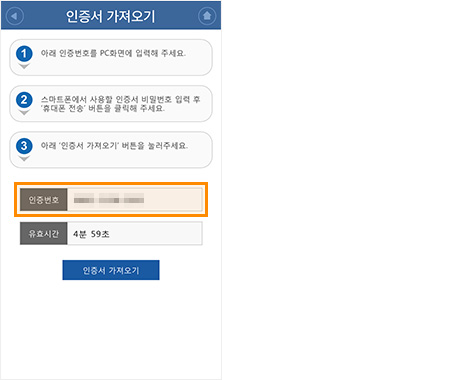This screenshot has height=380, width=465.
Task: Click the 유효시간 gray label
Action: 44,233
